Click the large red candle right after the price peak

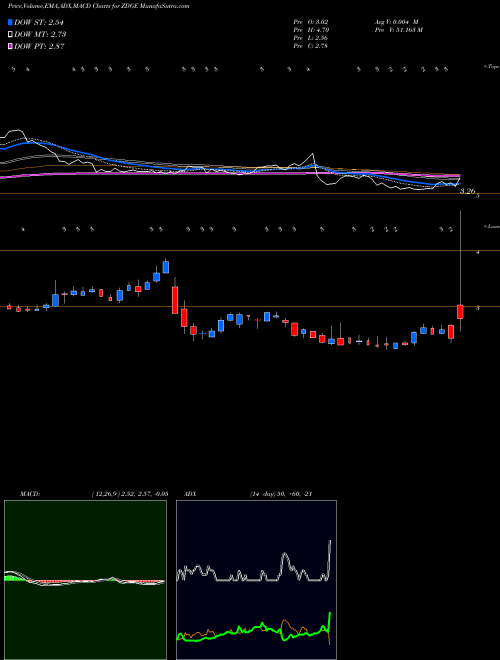click(x=175, y=300)
